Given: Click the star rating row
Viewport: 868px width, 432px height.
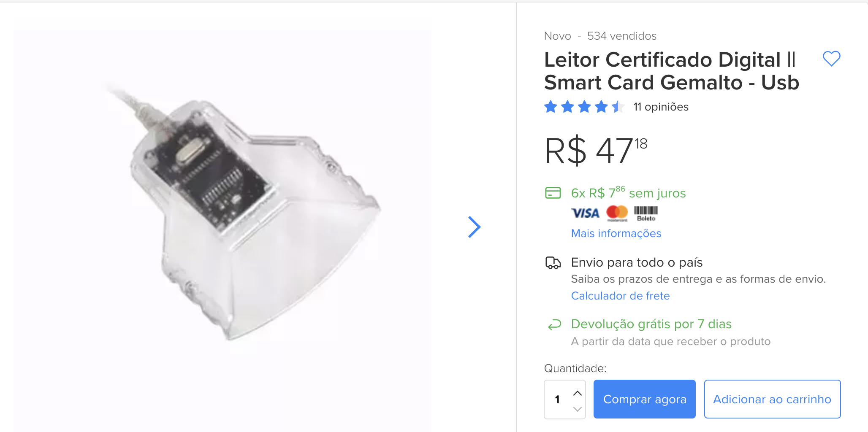Looking at the screenshot, I should tap(584, 107).
